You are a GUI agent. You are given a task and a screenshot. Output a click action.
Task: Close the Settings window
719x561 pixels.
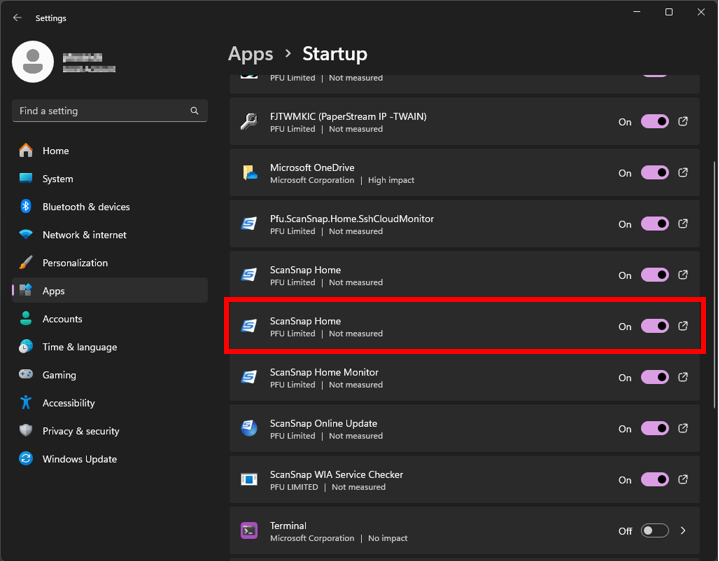[x=701, y=12]
